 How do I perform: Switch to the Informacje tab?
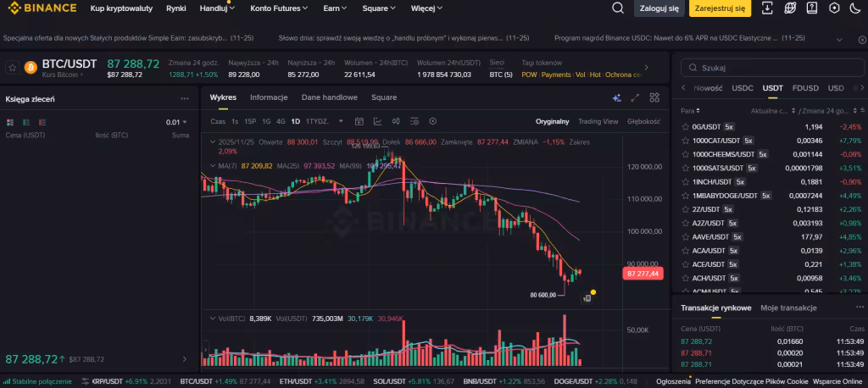click(269, 97)
